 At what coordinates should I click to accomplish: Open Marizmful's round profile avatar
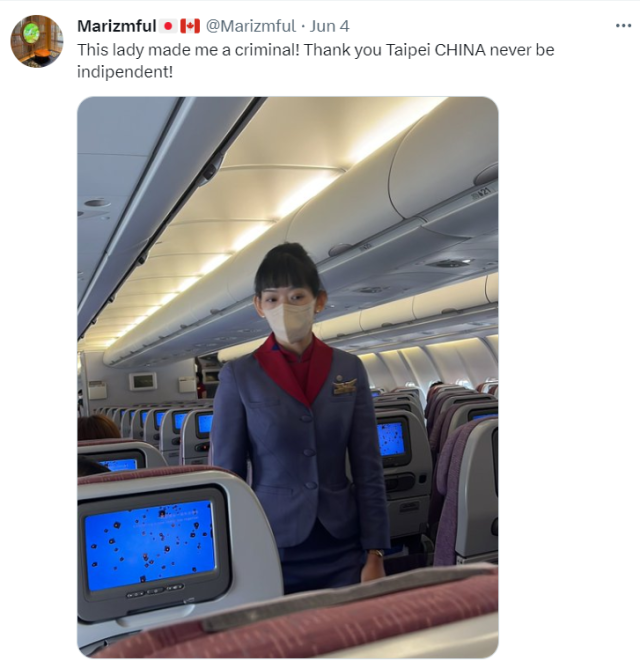37,41
